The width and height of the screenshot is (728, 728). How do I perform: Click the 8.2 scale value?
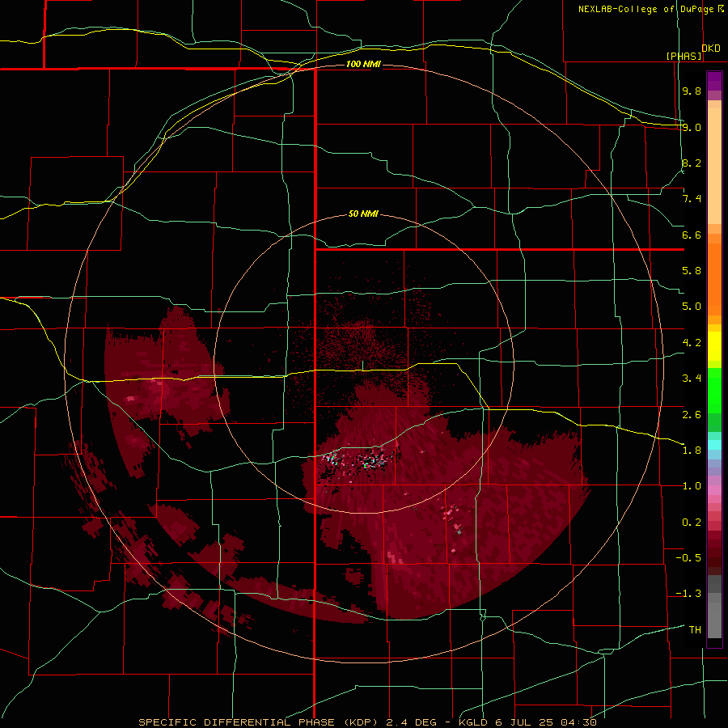click(x=692, y=163)
